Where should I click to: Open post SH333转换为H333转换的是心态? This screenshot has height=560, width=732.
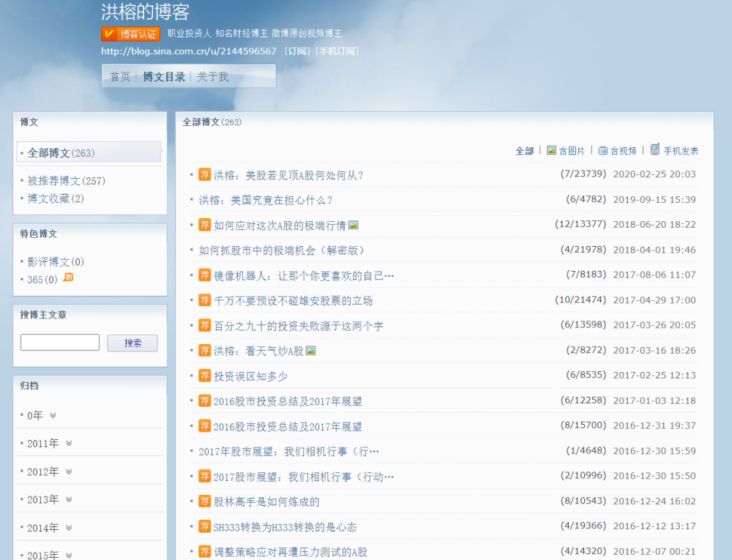click(x=285, y=527)
